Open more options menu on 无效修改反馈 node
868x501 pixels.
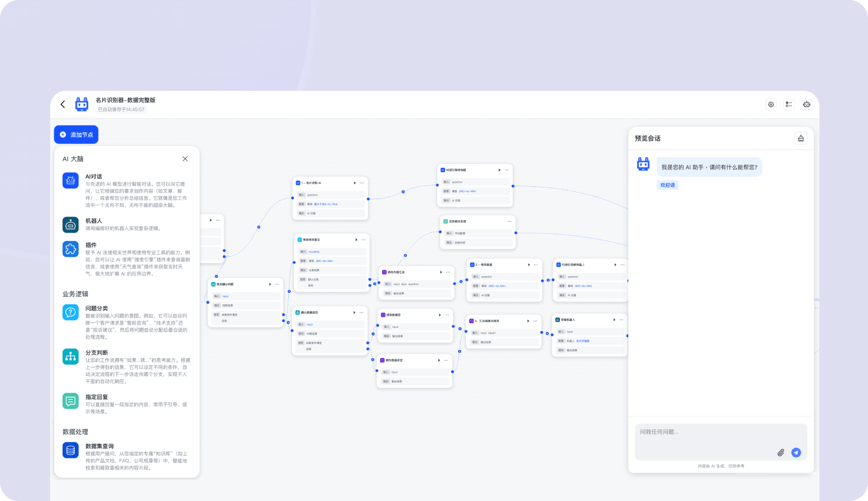509,221
